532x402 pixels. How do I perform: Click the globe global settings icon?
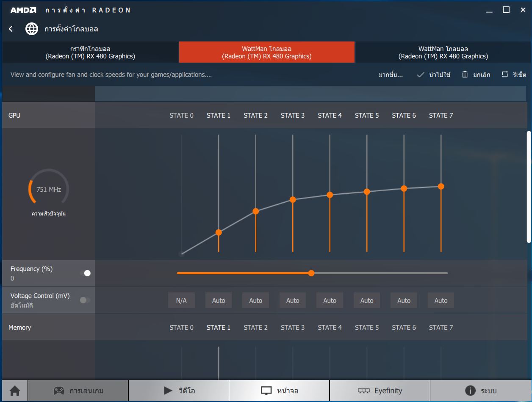point(32,29)
